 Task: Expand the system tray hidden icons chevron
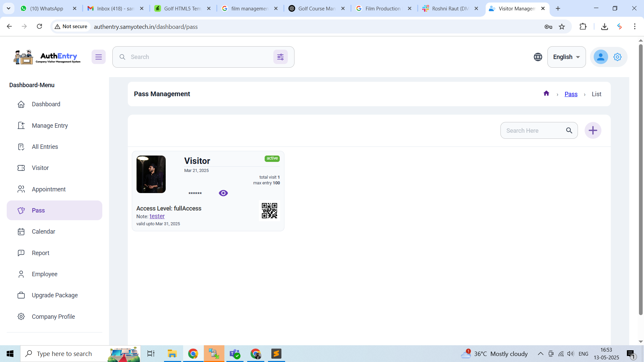540,354
